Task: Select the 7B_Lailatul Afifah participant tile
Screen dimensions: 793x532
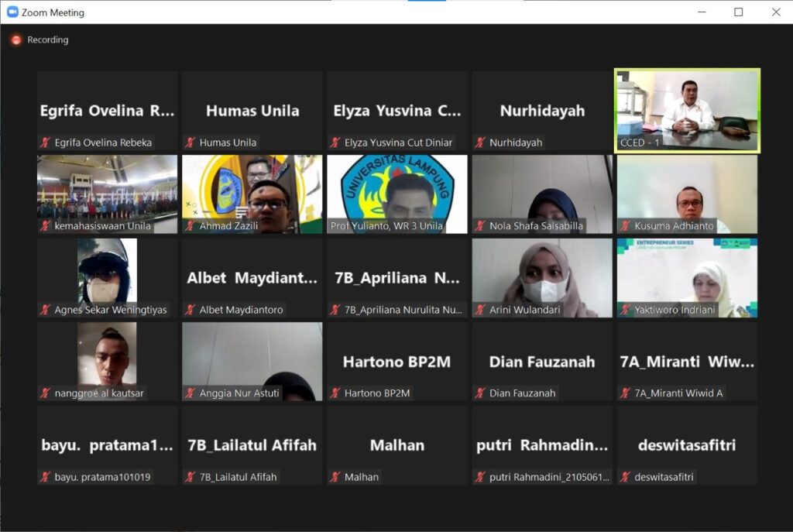Action: (x=252, y=445)
